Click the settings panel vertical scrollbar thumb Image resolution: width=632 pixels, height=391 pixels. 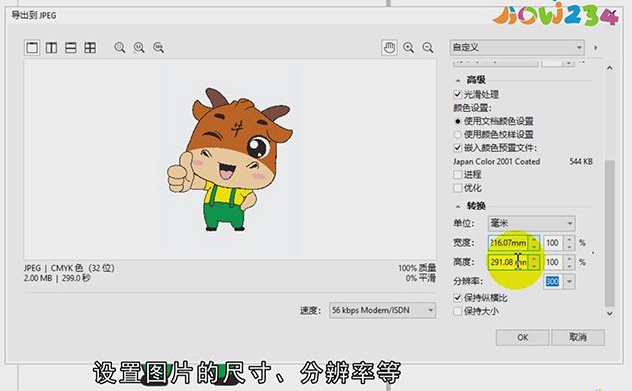(610, 233)
